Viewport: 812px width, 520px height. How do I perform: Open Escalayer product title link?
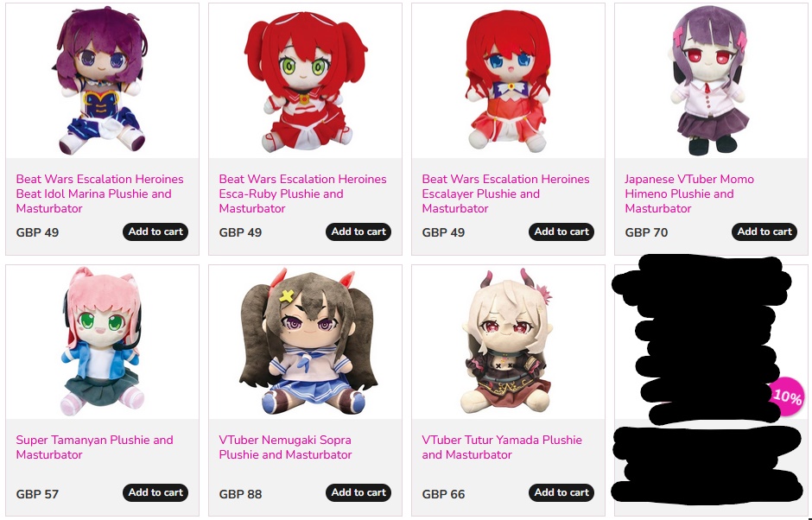click(506, 193)
